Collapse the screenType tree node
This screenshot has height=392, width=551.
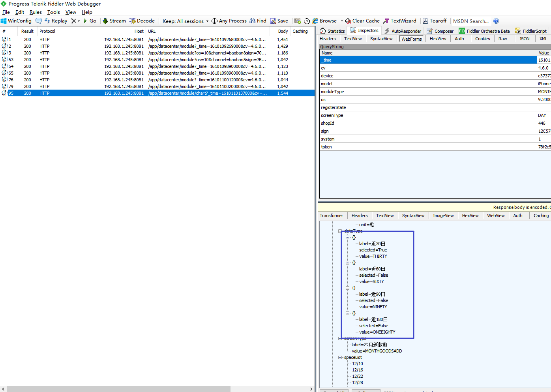point(340,338)
